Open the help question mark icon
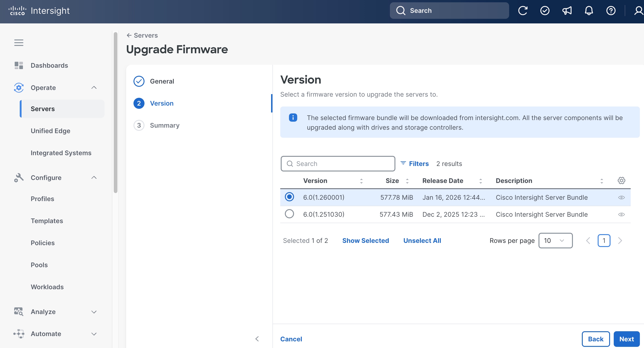This screenshot has height=348, width=644. point(611,11)
